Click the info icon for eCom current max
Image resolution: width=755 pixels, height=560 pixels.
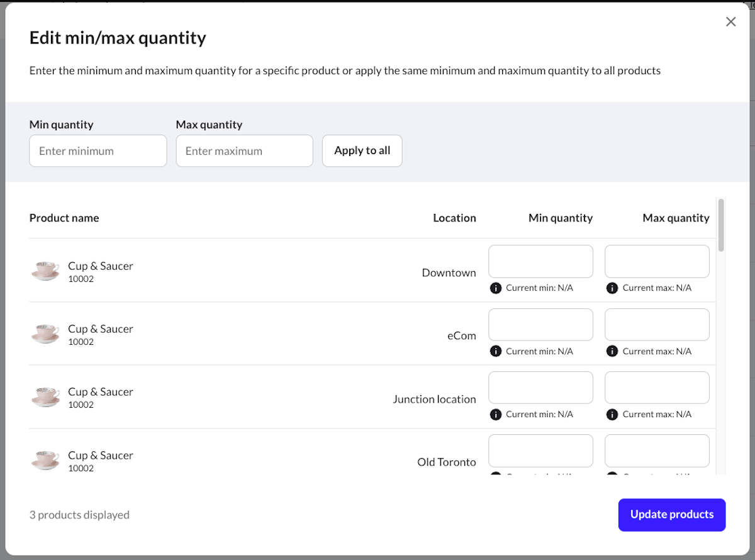pos(612,351)
